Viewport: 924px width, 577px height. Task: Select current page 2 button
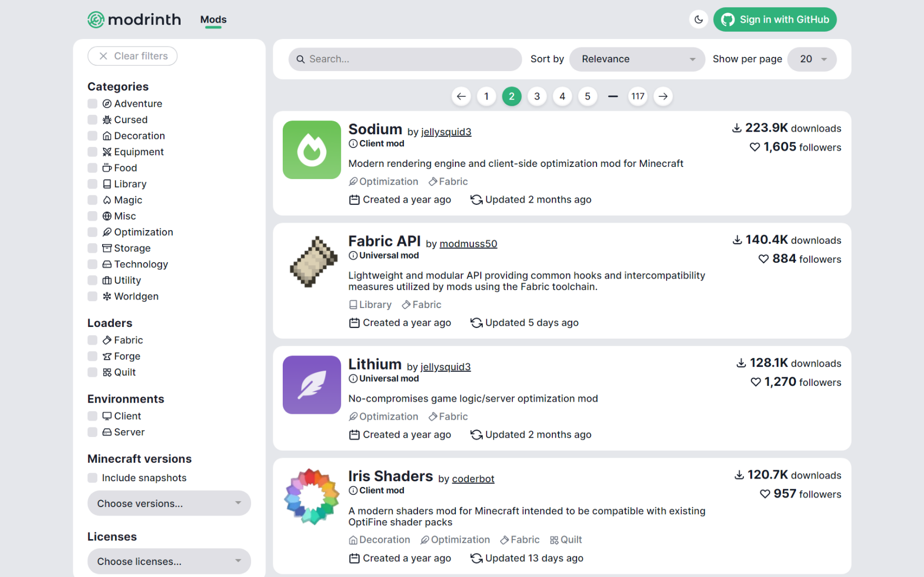coord(512,96)
